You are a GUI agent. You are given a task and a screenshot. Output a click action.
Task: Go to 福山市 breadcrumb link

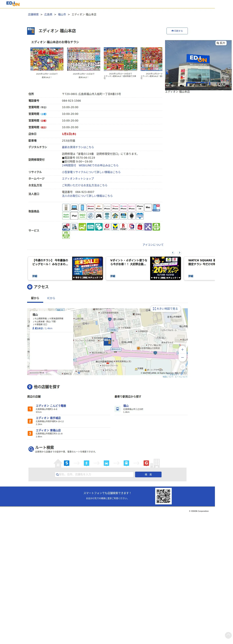[x=62, y=15]
